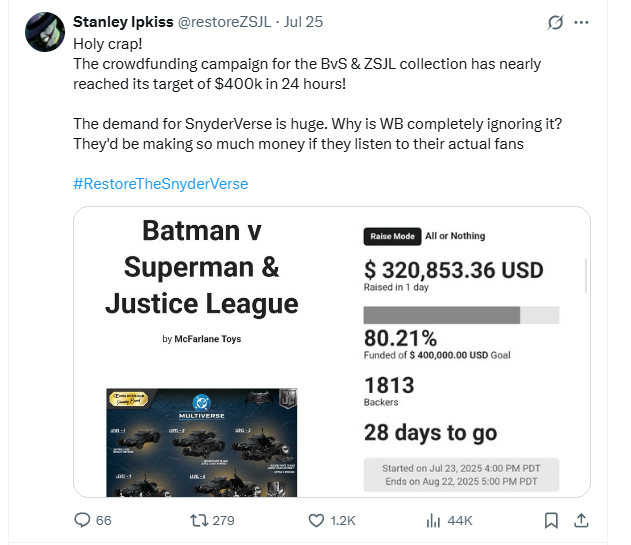Viewport: 631px width, 545px height.
Task: Click the reply comment icon
Action: point(84,520)
